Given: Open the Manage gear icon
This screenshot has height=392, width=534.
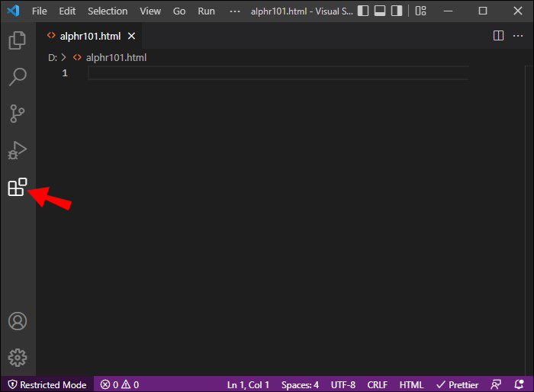Looking at the screenshot, I should 17,357.
